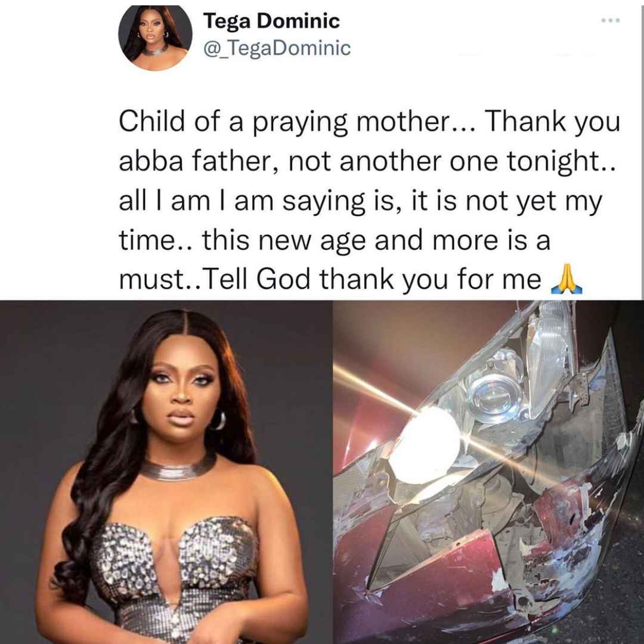This screenshot has width=644, height=644.
Task: Visit the @_TegaDominic handle link
Action: click(x=277, y=48)
